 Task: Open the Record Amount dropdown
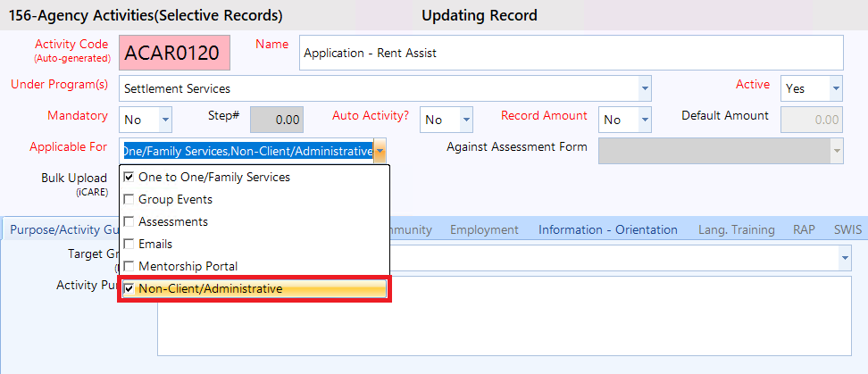(645, 120)
